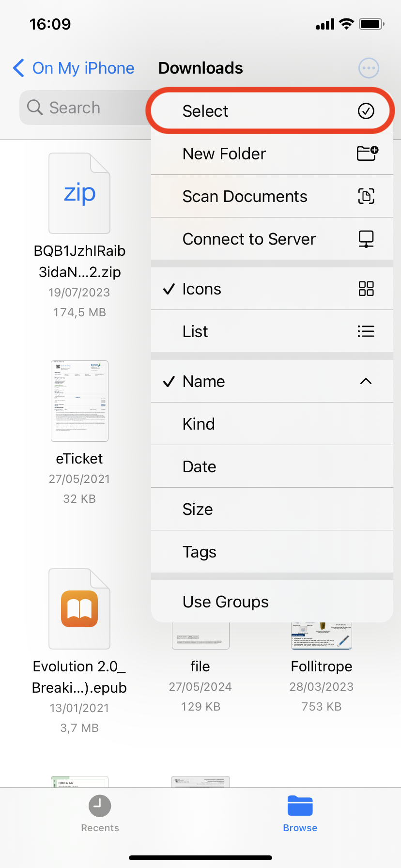Image resolution: width=401 pixels, height=868 pixels.
Task: Tap the Evolution 2.0 epub file name
Action: (x=79, y=677)
